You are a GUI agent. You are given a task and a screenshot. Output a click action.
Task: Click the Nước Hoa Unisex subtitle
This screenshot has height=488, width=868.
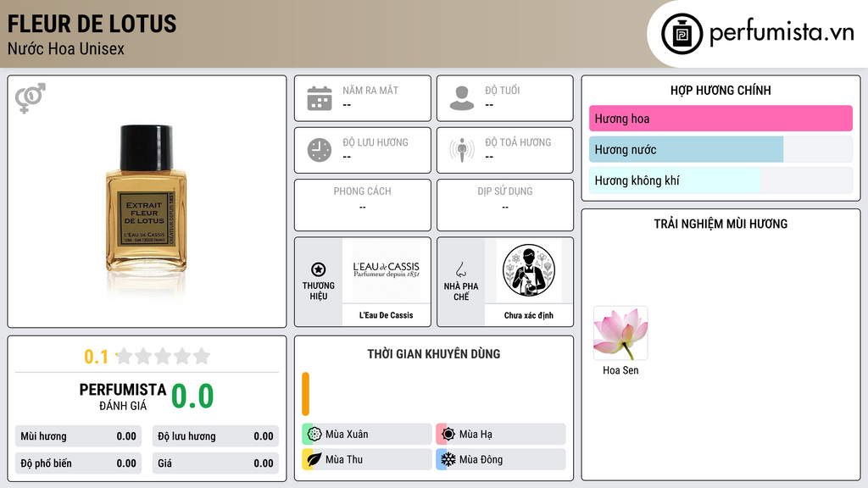(x=66, y=48)
